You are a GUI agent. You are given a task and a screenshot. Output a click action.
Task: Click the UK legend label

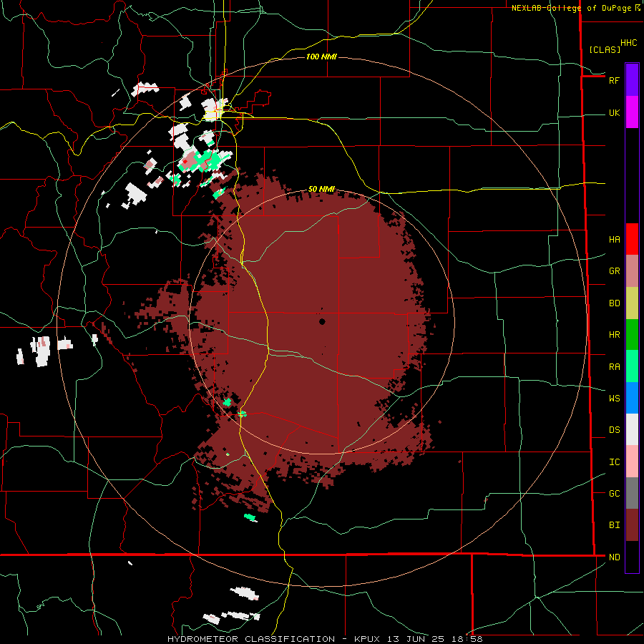click(x=614, y=112)
